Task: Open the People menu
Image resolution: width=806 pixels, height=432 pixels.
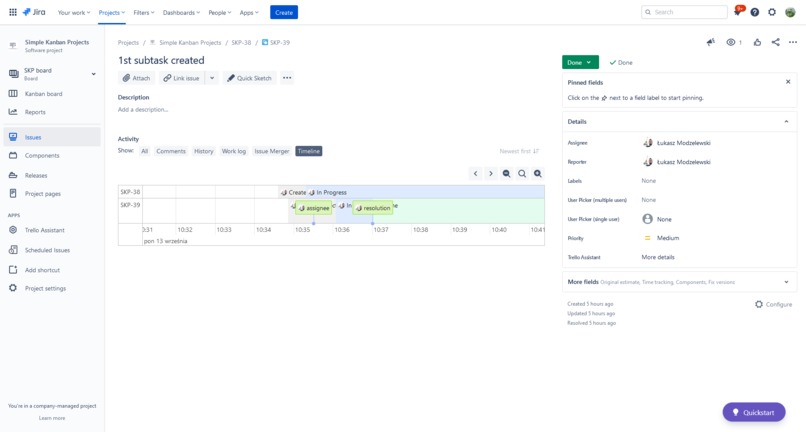Action: coord(219,12)
